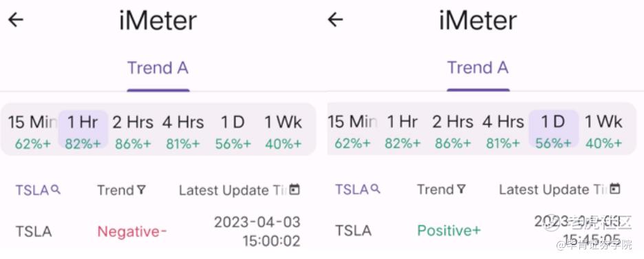Screen dimensions: 644x259
Task: Select 15 Min timeframe in left panel
Action: coord(32,131)
